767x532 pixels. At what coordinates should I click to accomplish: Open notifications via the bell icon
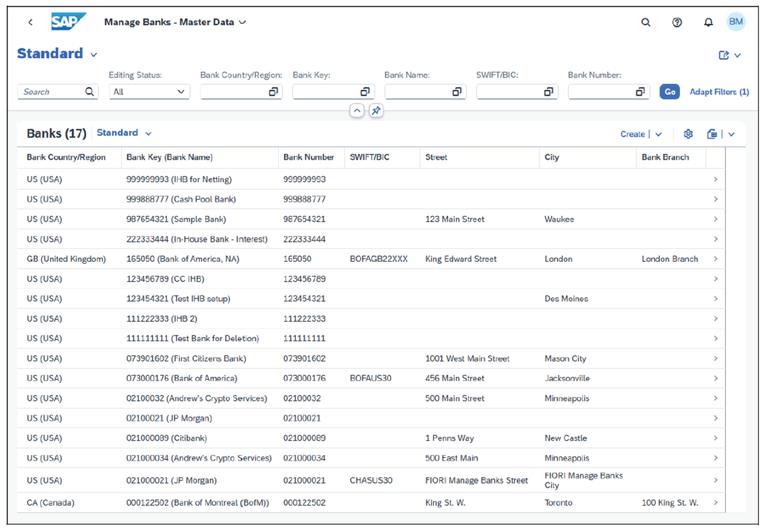[x=708, y=22]
